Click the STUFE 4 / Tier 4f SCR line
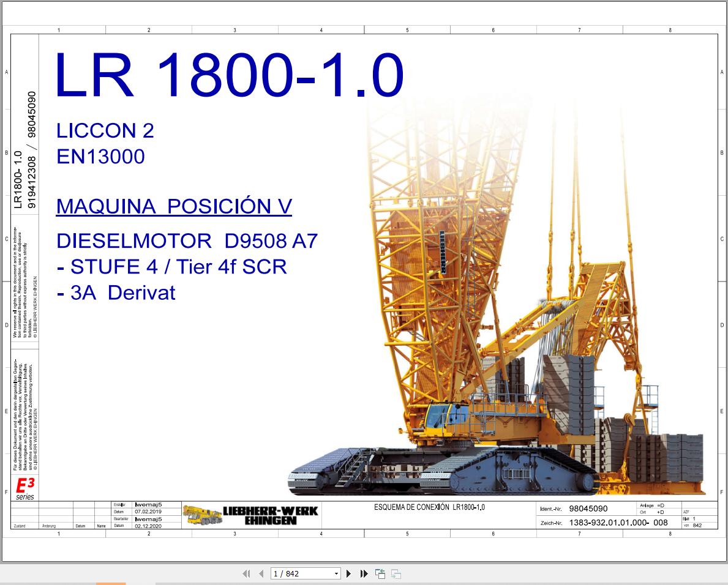Screen dimensions: 728x585 coord(172,267)
